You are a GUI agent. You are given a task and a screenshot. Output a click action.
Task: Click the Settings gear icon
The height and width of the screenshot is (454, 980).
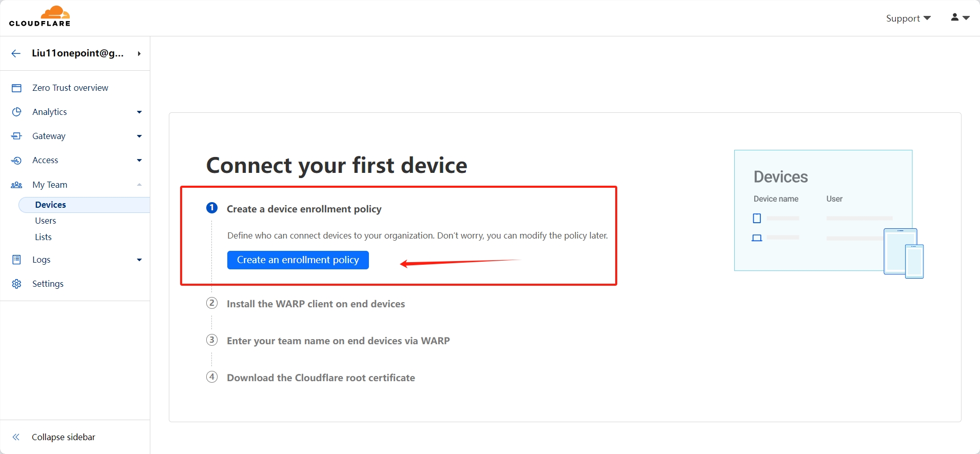(16, 284)
